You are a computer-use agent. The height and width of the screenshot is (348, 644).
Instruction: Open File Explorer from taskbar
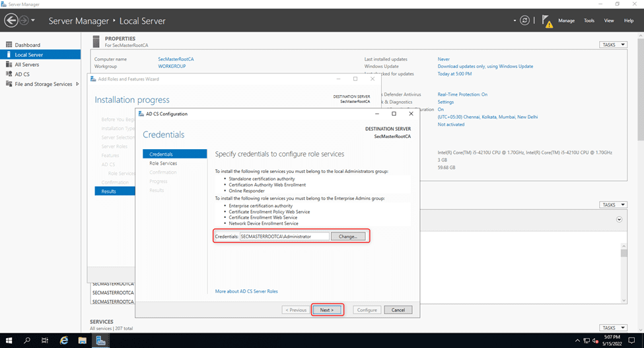tap(82, 341)
